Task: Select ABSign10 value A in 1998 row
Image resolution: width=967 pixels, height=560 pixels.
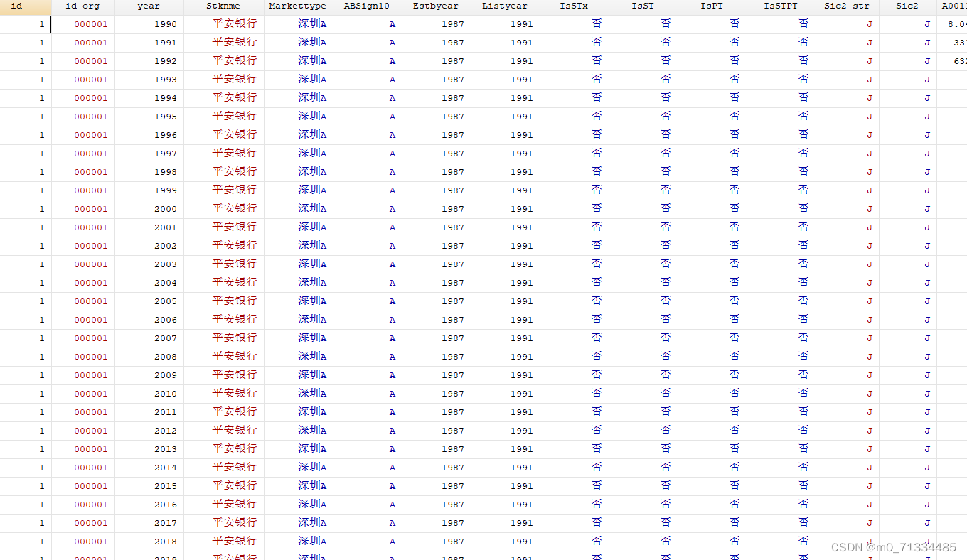Action: pyautogui.click(x=367, y=172)
